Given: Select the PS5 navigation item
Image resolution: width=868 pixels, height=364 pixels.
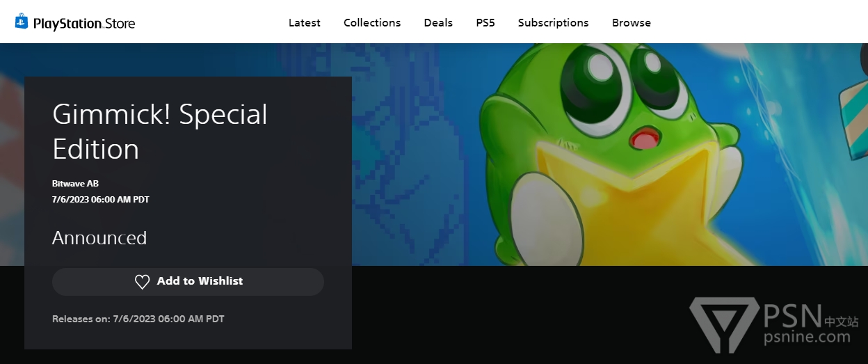Looking at the screenshot, I should pos(485,23).
